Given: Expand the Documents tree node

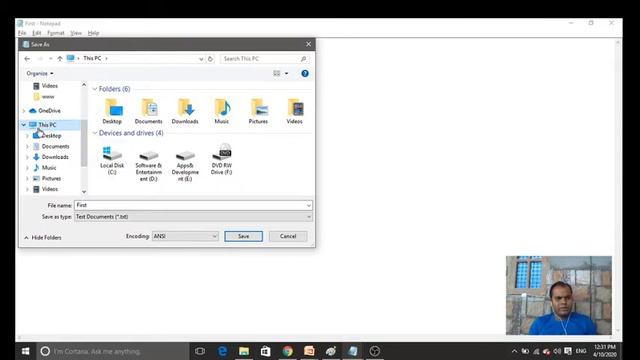Looking at the screenshot, I should (27, 147).
